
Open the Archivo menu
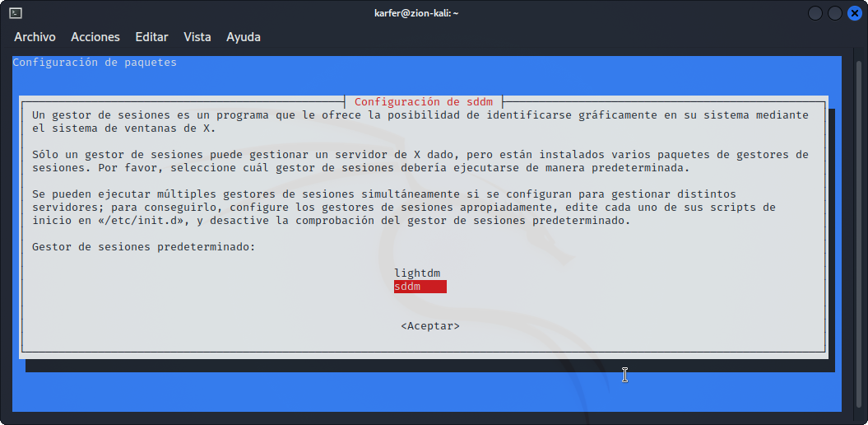(x=35, y=37)
